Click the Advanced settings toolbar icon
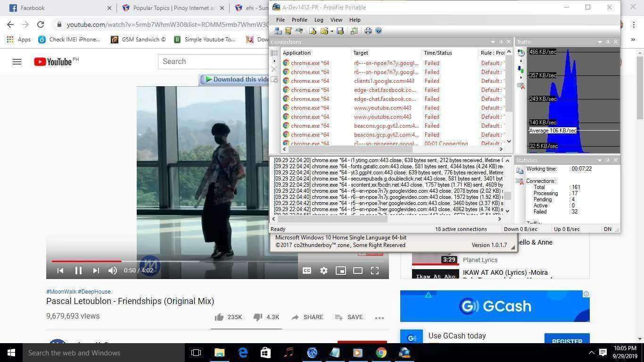The image size is (644, 362). click(x=354, y=31)
